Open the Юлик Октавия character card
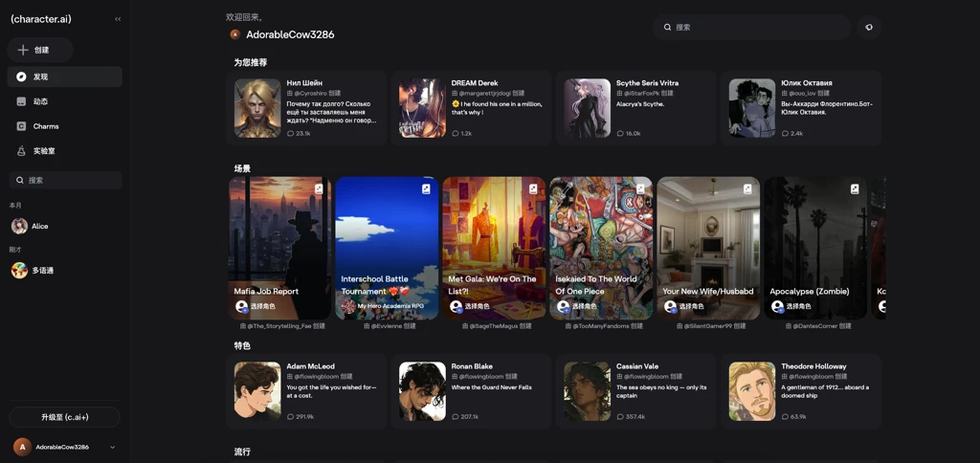This screenshot has height=463, width=980. pyautogui.click(x=801, y=108)
